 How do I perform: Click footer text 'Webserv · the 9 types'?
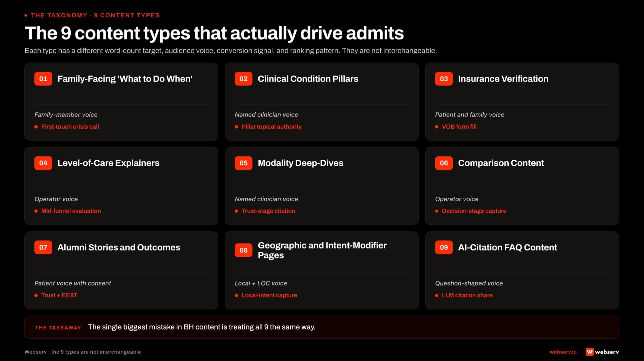[x=83, y=352]
